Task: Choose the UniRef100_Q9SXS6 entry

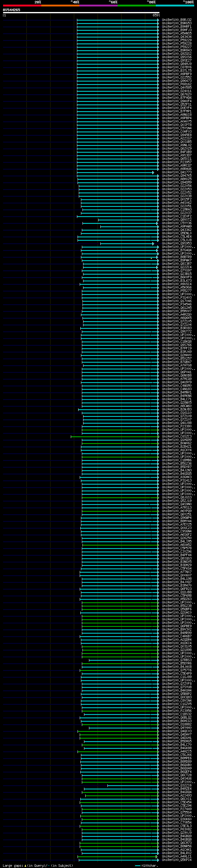Action: click(x=177, y=57)
